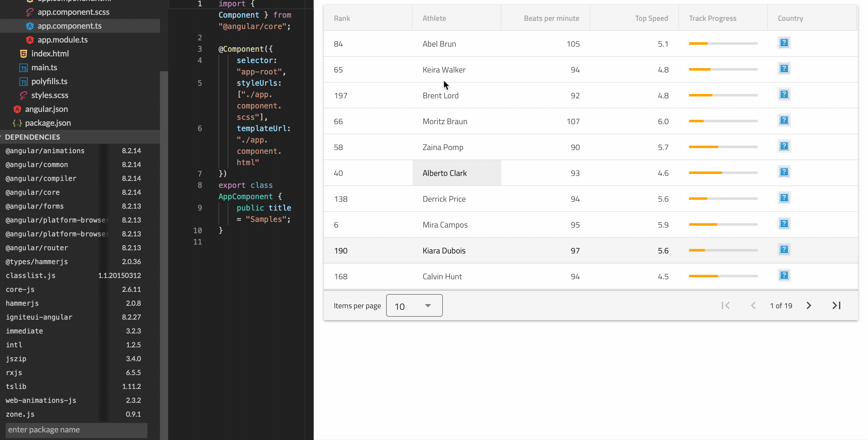Click the Angular icon beside angular.json

(x=17, y=109)
